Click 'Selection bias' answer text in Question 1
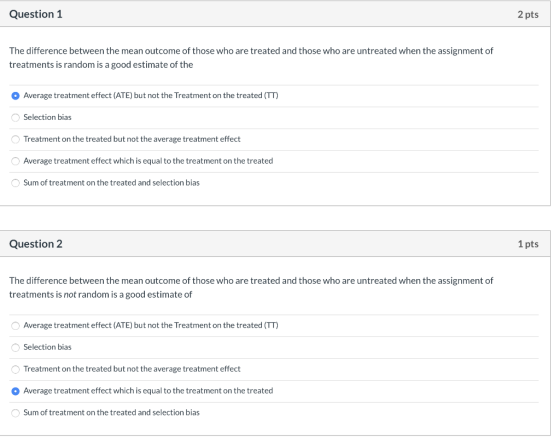Image resolution: width=560 pixels, height=447 pixels. point(48,117)
